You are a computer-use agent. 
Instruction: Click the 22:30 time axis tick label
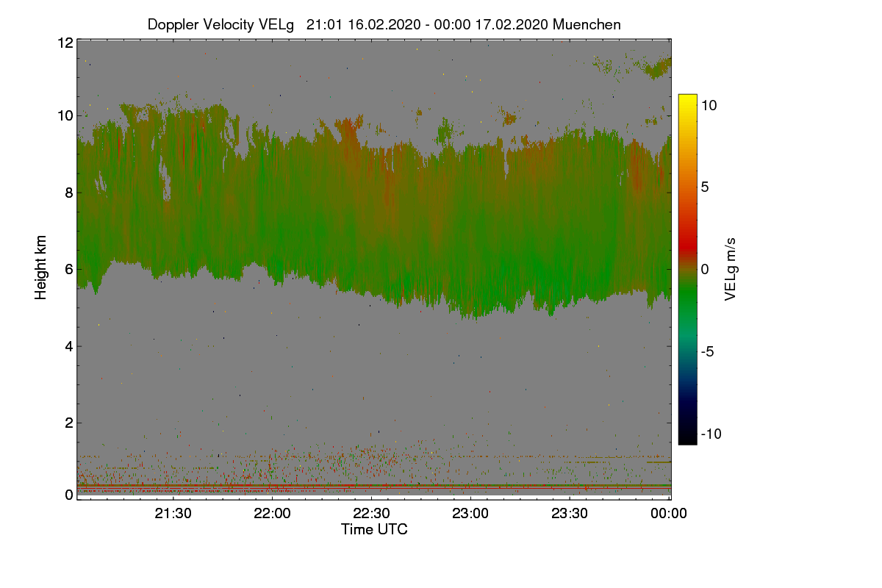pyautogui.click(x=371, y=514)
